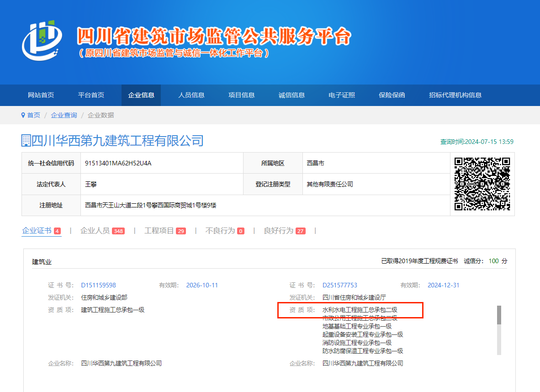Viewport: 540px width, 392px height.
Task: Click company title 四川华西第九建筑工程有限公司
Action: [117, 141]
